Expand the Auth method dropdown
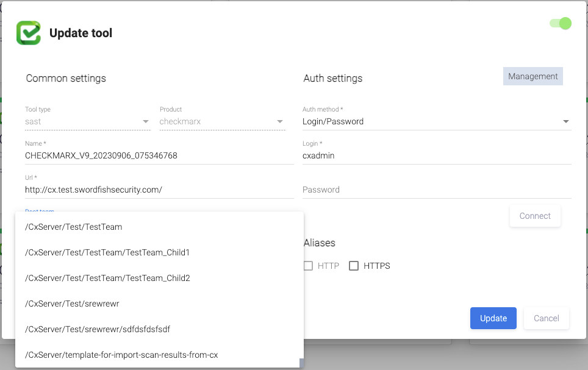Viewport: 588px width, 370px height. coord(437,121)
